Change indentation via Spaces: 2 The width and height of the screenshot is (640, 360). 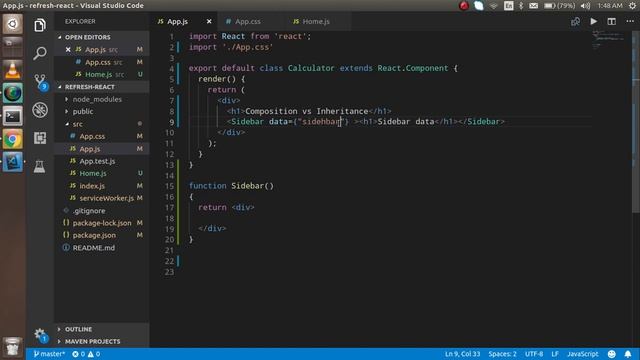click(502, 354)
